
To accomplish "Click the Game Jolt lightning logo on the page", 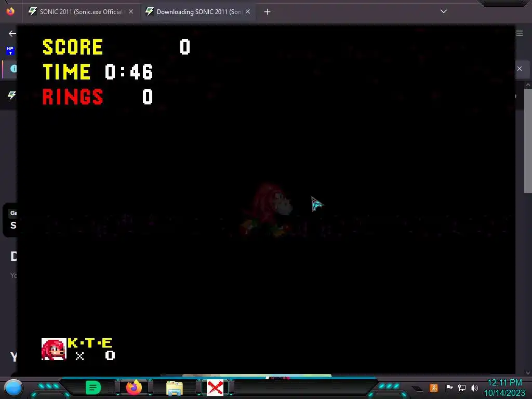I will [x=12, y=96].
